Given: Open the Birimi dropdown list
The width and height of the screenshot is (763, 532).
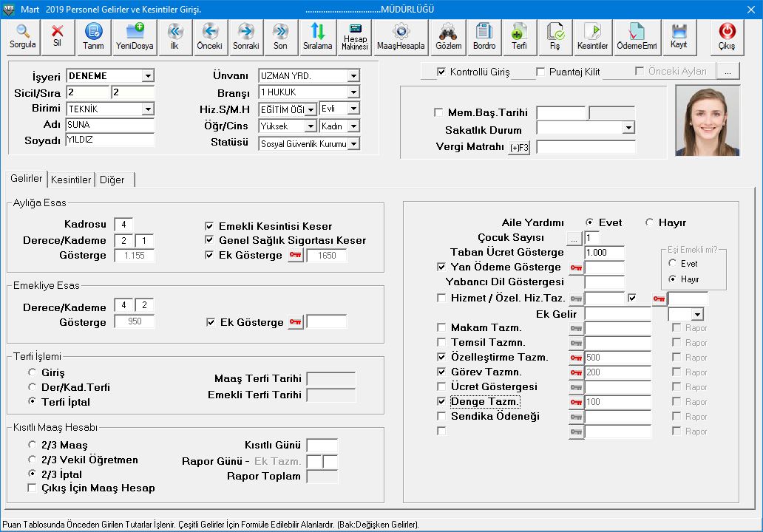Looking at the screenshot, I should (x=148, y=109).
